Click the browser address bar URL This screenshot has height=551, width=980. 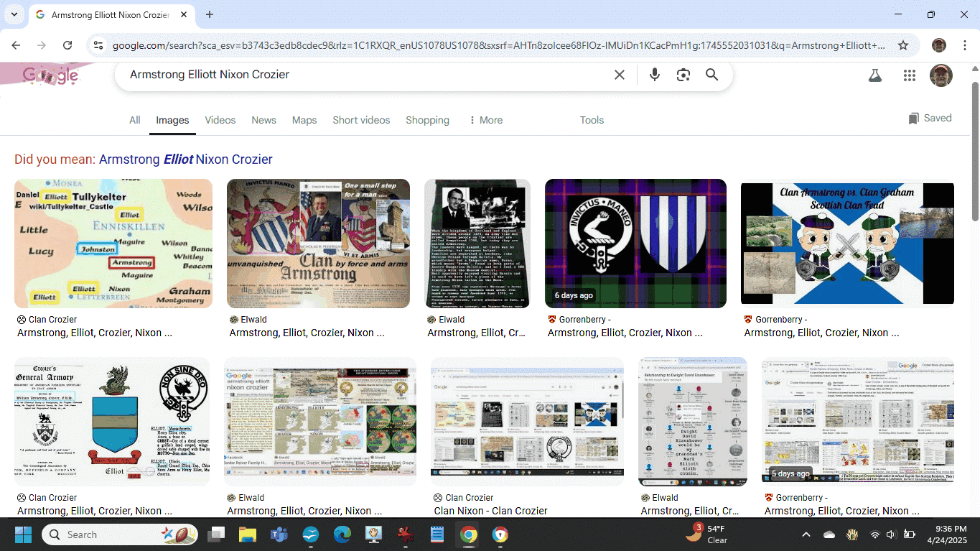(499, 45)
